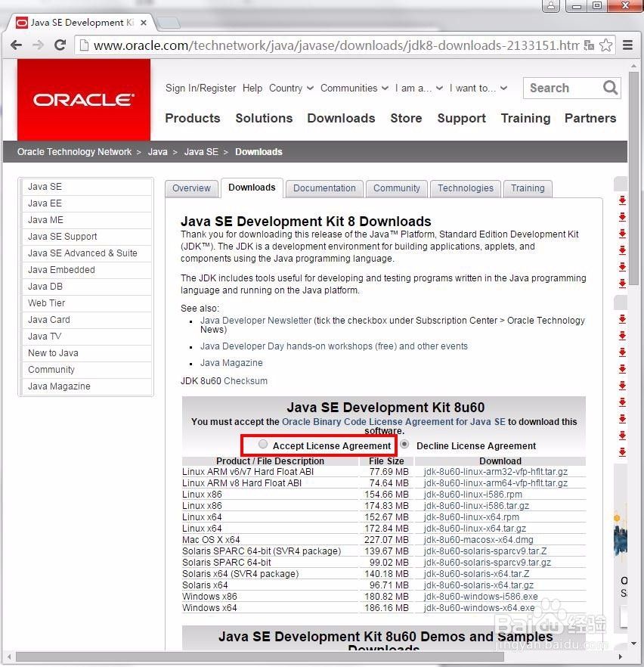Open Java DB sidebar item

coord(87,287)
